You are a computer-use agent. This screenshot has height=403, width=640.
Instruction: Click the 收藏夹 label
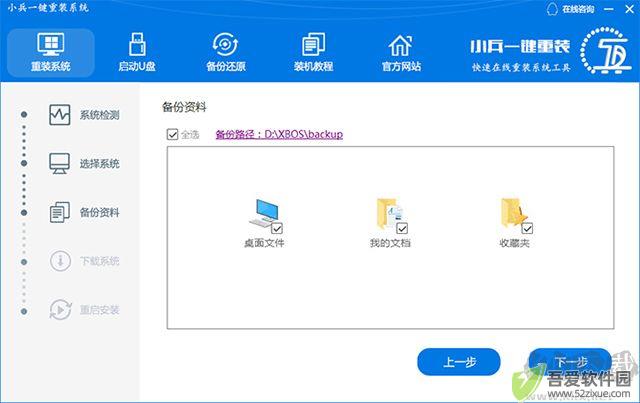tap(514, 243)
